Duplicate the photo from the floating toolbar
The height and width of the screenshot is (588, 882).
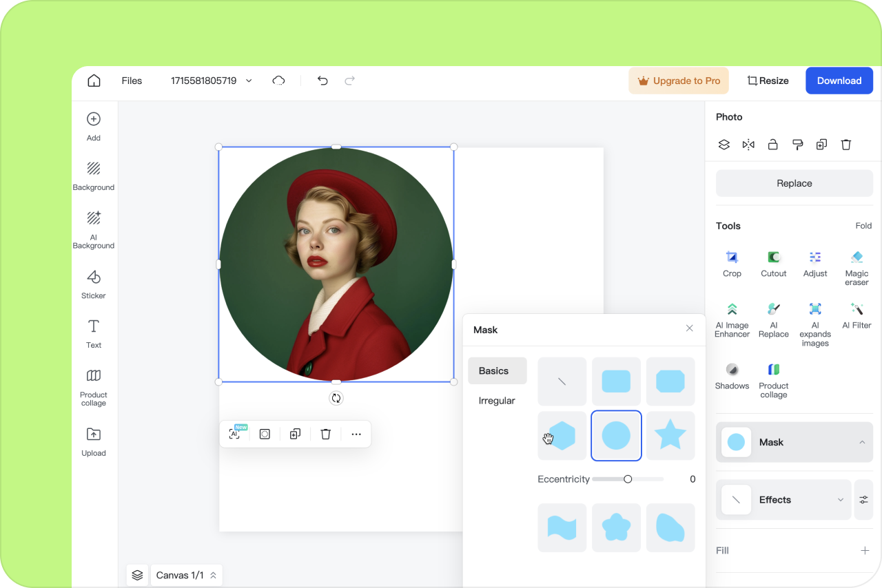[x=295, y=434]
